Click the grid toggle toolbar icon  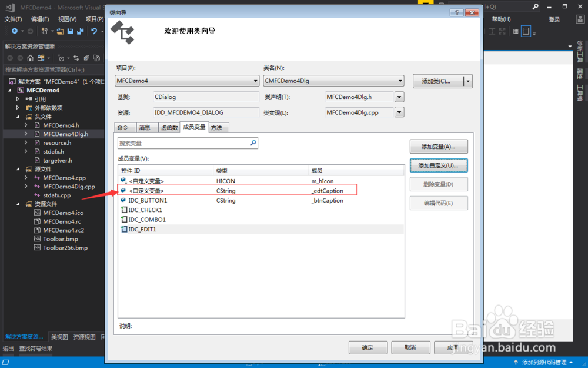[x=516, y=31]
